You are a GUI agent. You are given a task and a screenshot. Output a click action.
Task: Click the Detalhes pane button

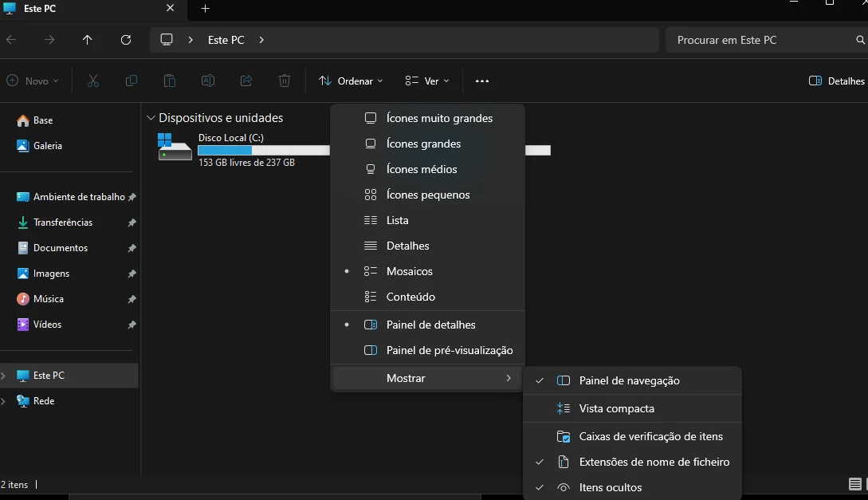[x=836, y=81]
